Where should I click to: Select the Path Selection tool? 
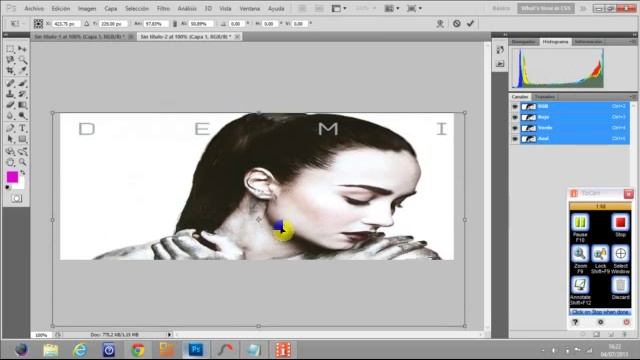(10, 139)
